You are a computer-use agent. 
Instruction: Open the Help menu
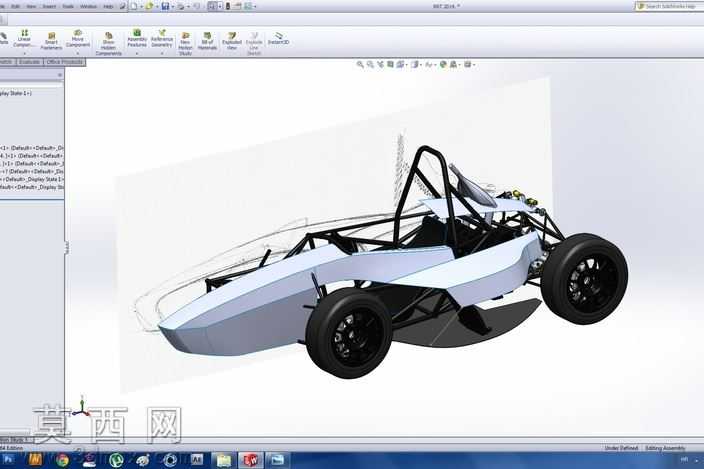[x=108, y=7]
